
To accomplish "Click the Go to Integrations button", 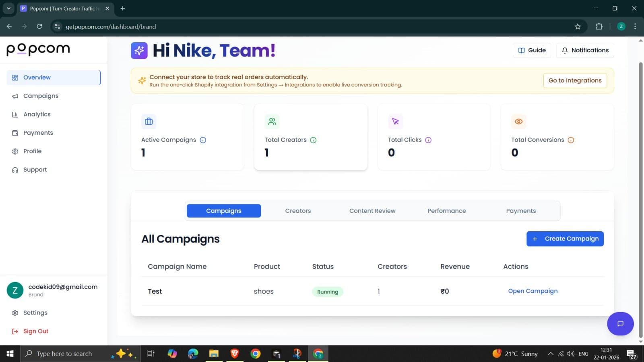I will pyautogui.click(x=575, y=80).
